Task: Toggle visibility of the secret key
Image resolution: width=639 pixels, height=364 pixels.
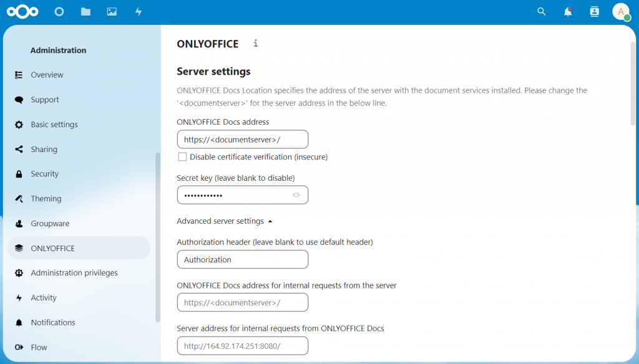Action: click(296, 194)
